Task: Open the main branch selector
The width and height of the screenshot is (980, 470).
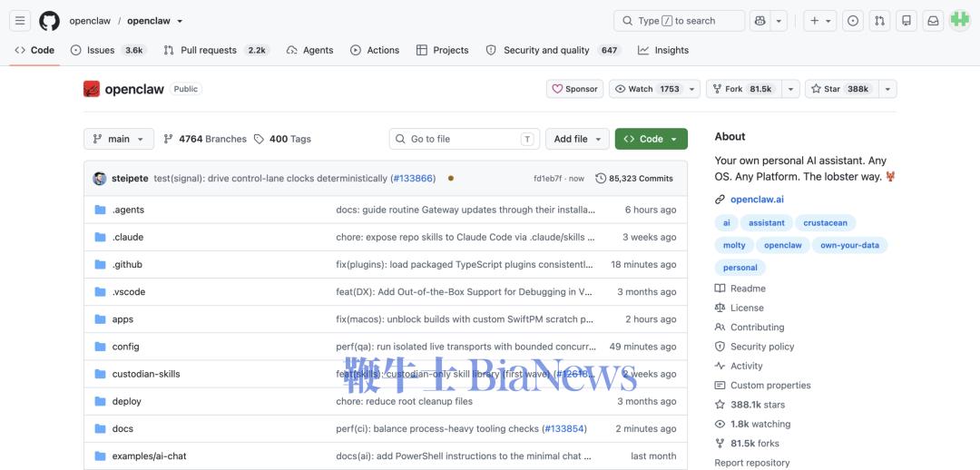Action: pos(119,139)
